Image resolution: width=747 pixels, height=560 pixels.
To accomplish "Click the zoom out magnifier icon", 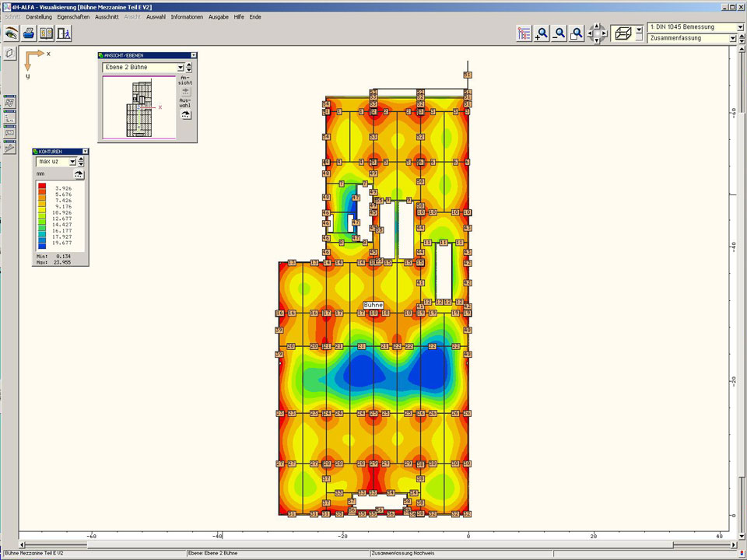I will 559,33.
